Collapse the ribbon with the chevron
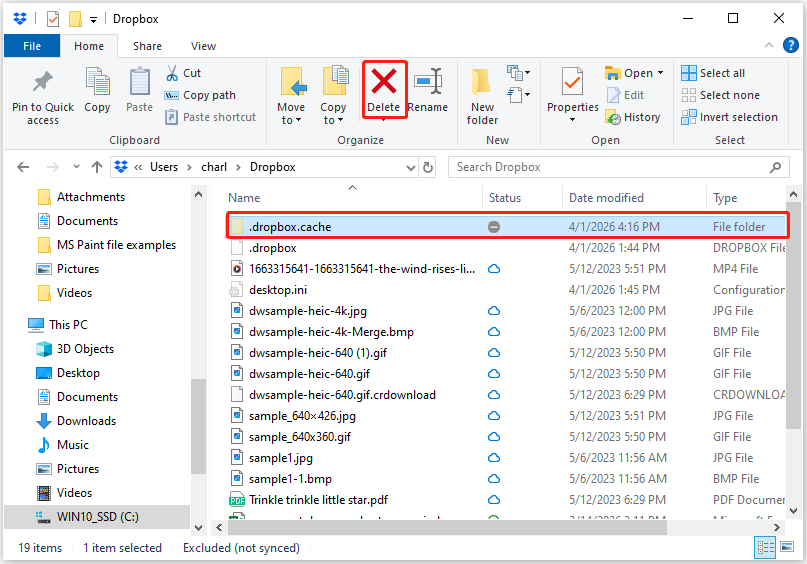 pos(769,45)
